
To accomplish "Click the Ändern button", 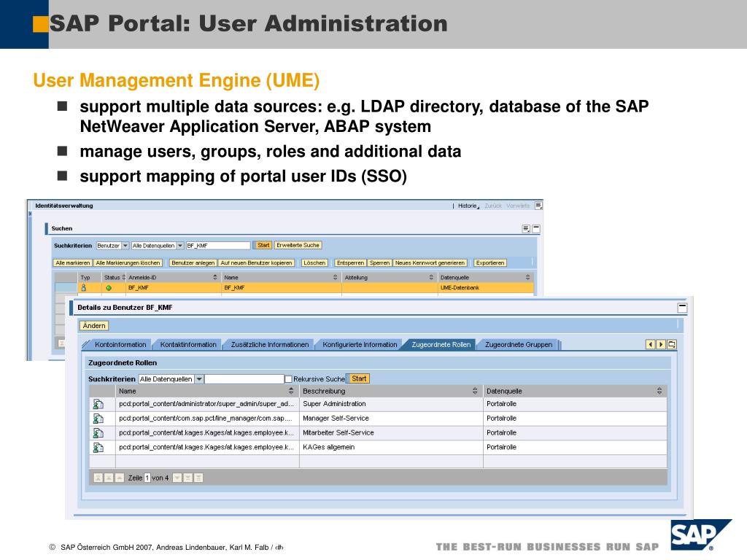I will (94, 326).
